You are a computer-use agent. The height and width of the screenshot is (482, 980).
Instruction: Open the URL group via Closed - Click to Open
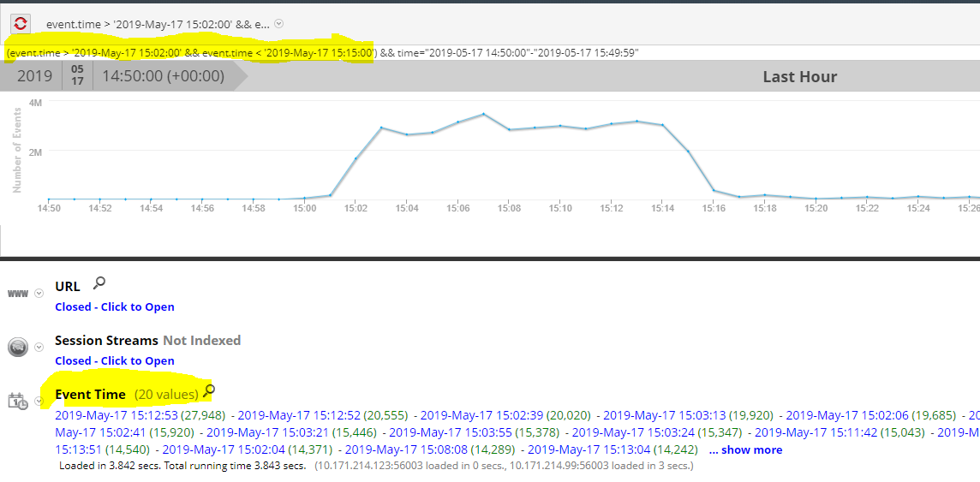pyautogui.click(x=115, y=306)
